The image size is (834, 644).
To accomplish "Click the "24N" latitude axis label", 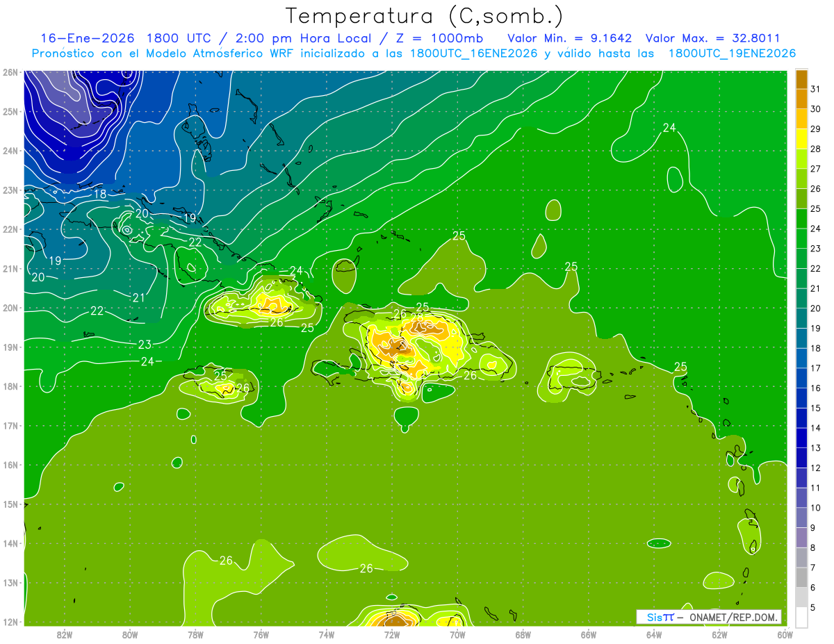I will pos(10,151).
